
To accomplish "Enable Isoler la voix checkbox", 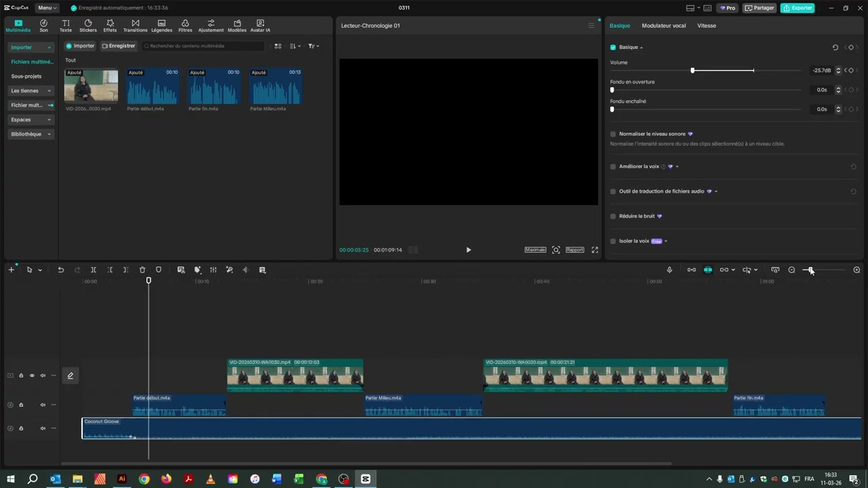I will (x=613, y=241).
